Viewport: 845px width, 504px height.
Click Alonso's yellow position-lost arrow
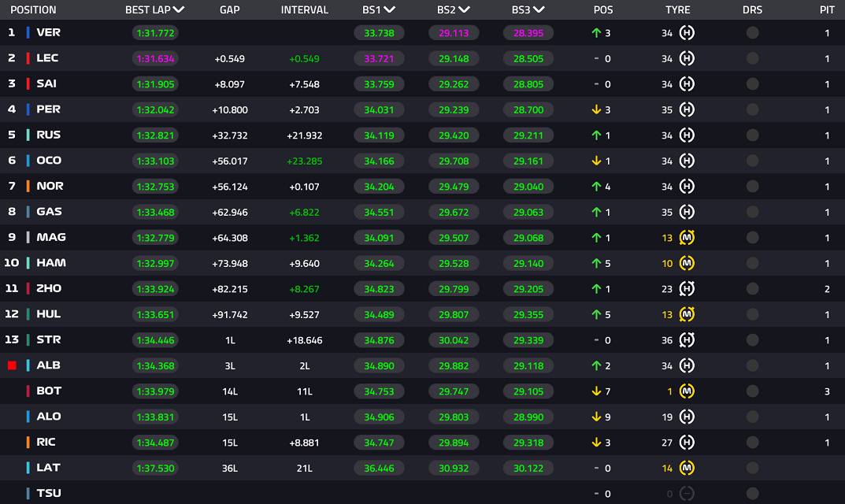click(x=596, y=417)
